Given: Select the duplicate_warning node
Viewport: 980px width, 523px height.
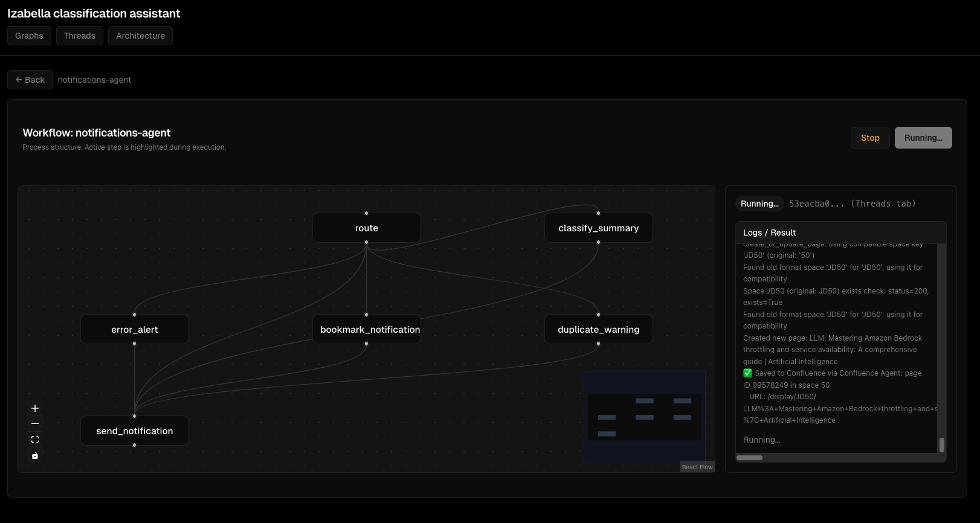Looking at the screenshot, I should (x=598, y=330).
